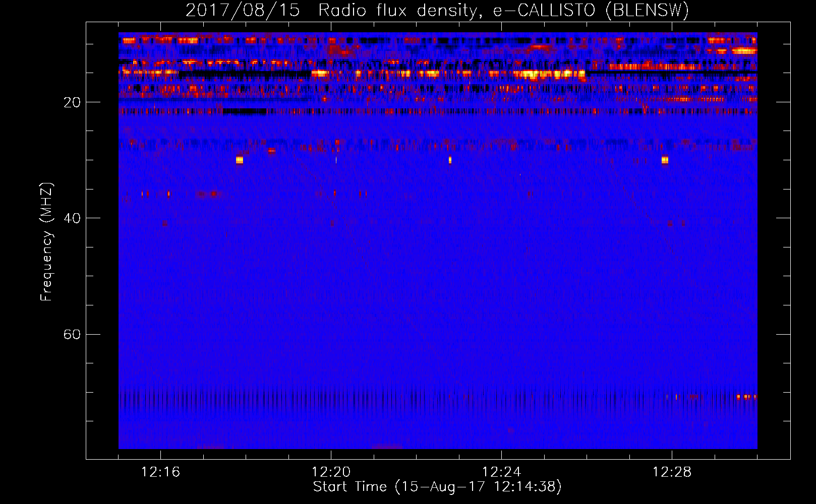Click the plot title '2017/08/15 Radio flux density'
The image size is (816, 504).
pyautogui.click(x=437, y=11)
